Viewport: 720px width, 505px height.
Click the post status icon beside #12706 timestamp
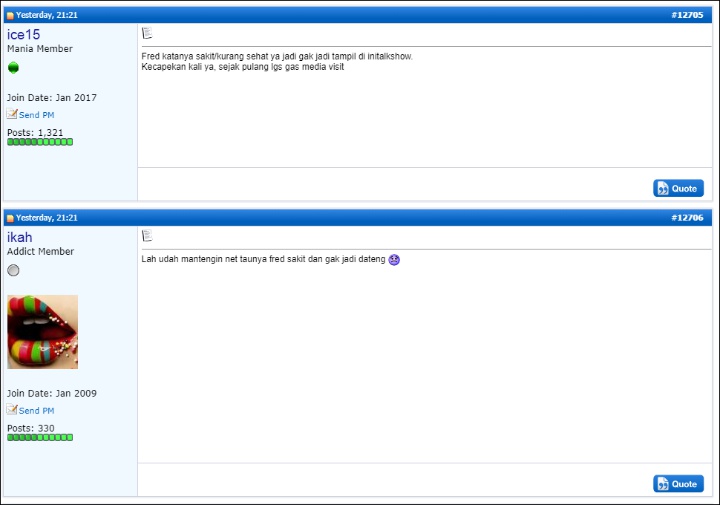click(10, 218)
